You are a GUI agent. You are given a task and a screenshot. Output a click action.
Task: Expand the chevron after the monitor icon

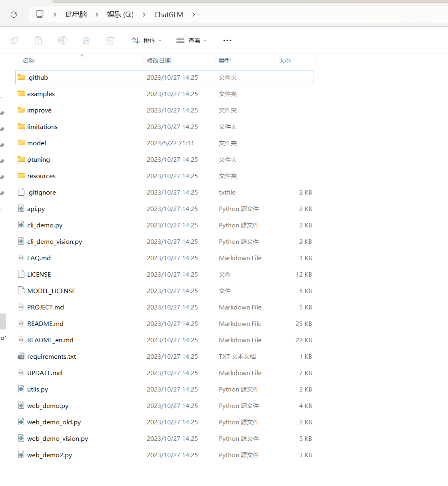click(x=55, y=14)
